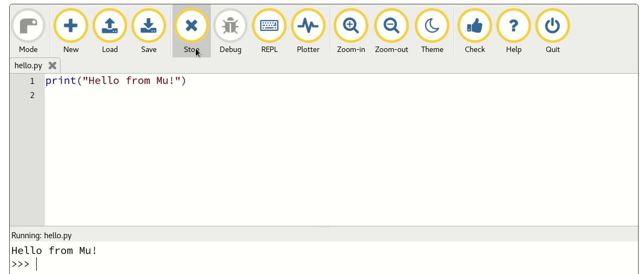Close the hello.py tab
The width and height of the screenshot is (644, 274).
(52, 66)
